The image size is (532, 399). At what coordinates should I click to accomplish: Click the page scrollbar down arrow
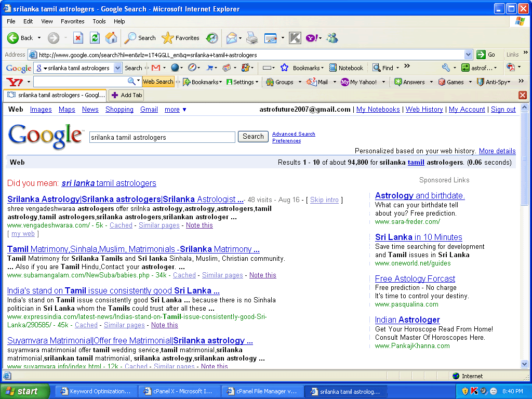click(524, 364)
